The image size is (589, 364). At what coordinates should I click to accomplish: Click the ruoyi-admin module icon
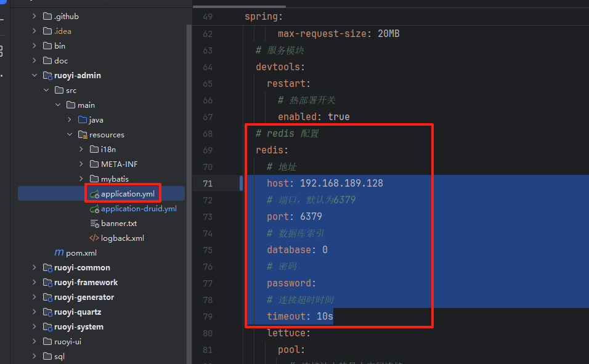point(47,76)
